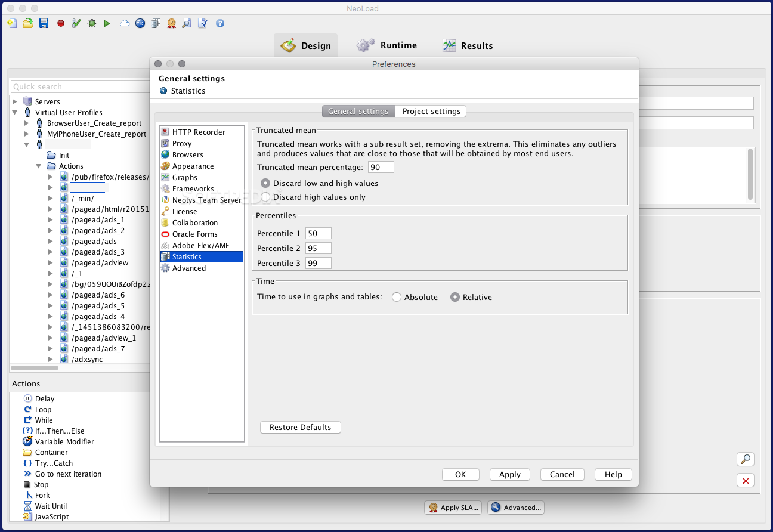Select Adobe Flex/AMF in preferences list
The width and height of the screenshot is (773, 532).
(200, 245)
